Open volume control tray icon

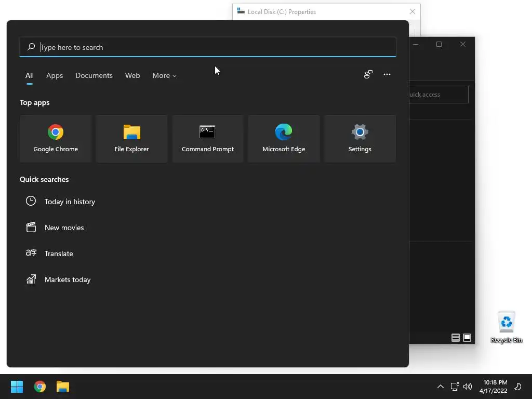(x=468, y=387)
